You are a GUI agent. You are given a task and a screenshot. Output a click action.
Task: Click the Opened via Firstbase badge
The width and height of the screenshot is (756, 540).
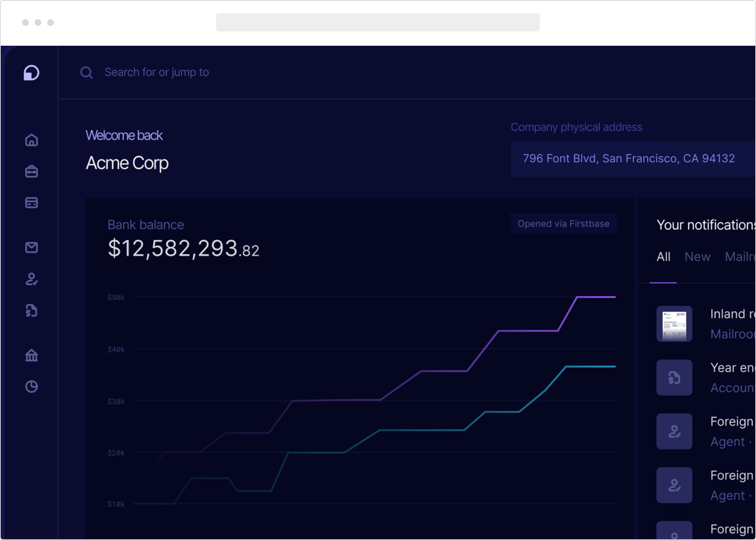pos(564,223)
